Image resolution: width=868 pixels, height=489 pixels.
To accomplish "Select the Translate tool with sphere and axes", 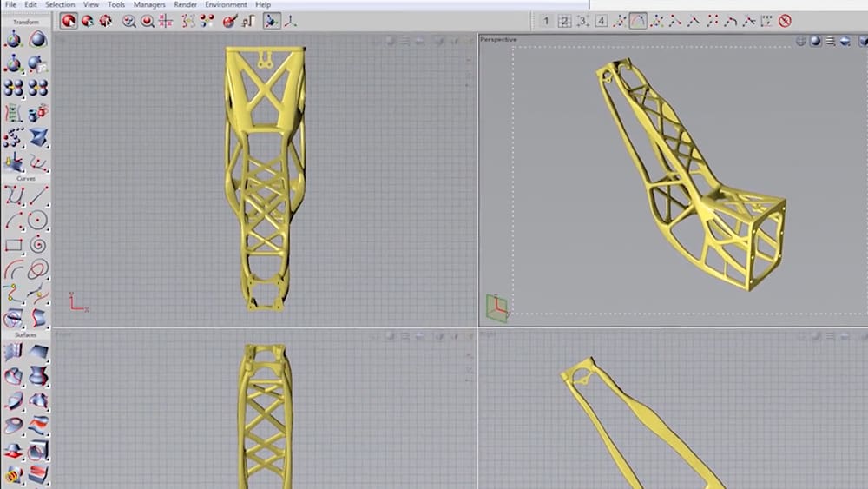I will coord(13,40).
